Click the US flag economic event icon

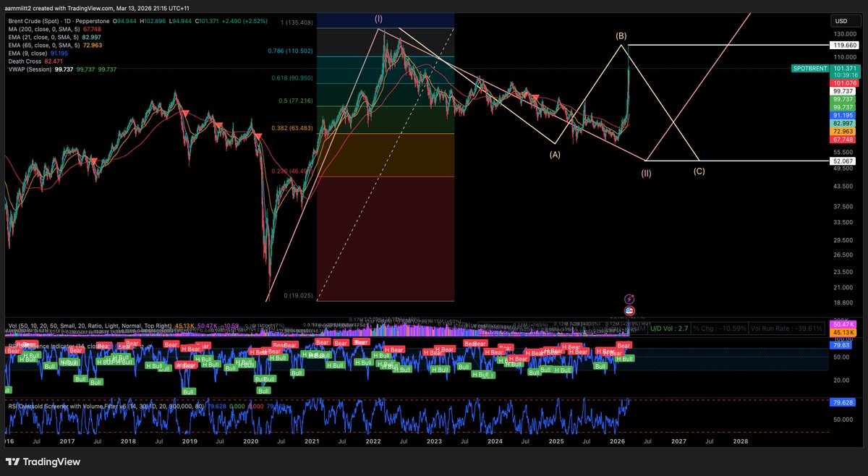coord(629,311)
